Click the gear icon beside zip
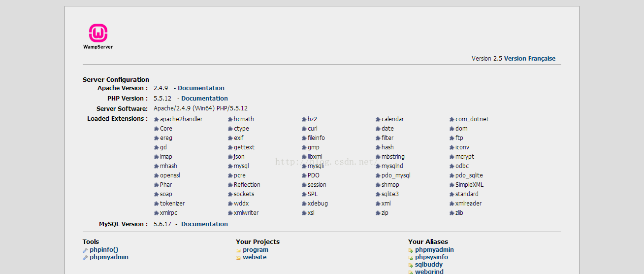Image resolution: width=644 pixels, height=274 pixels. tap(378, 213)
